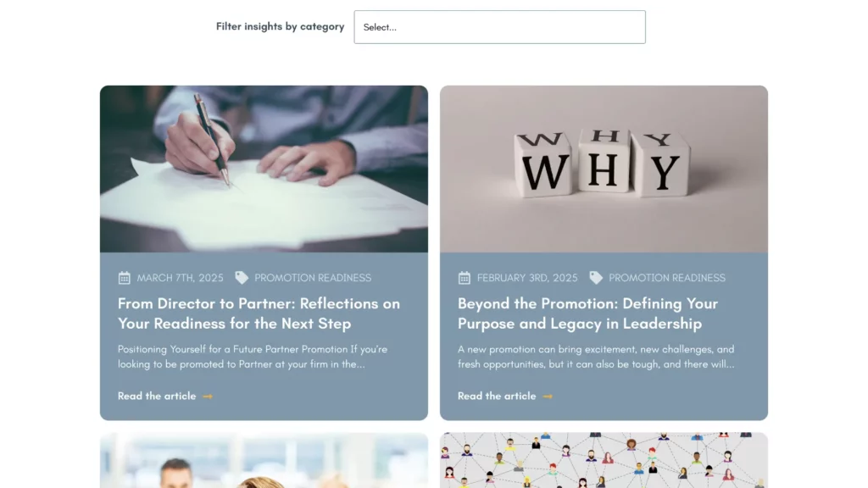The width and height of the screenshot is (868, 488).
Task: Click calendar icon beside February 3rd, 2025
Action: (x=464, y=278)
